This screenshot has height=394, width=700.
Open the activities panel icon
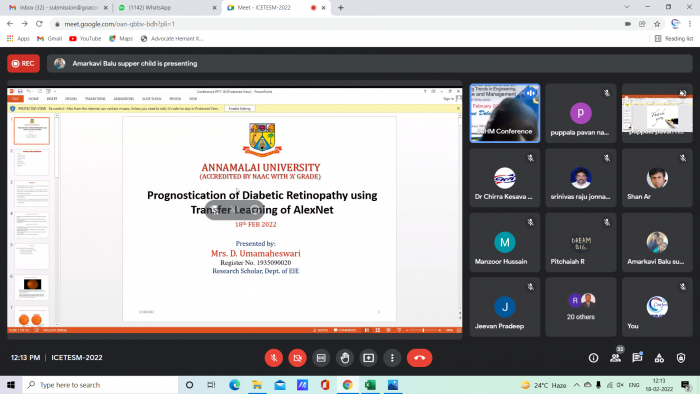(x=659, y=358)
